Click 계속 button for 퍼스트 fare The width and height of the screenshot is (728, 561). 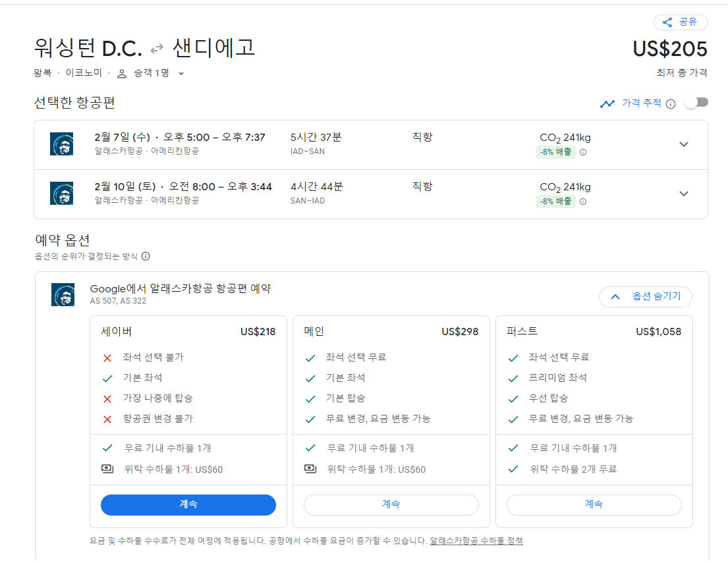[594, 504]
